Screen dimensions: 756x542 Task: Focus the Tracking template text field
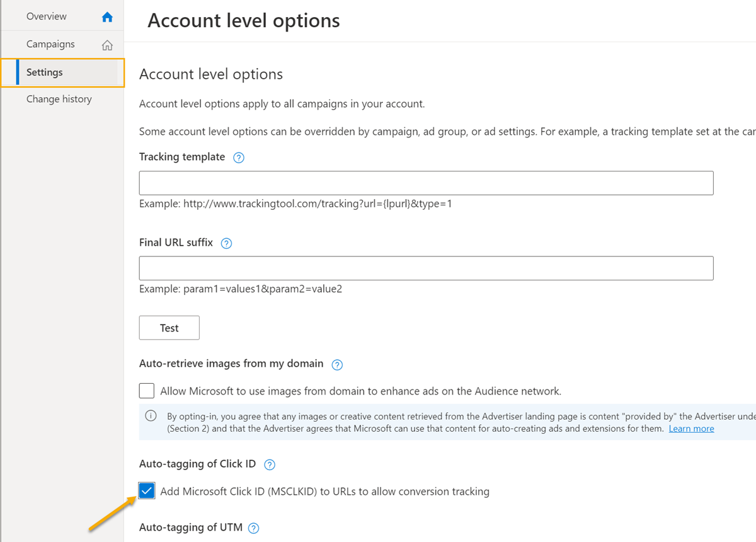click(426, 183)
